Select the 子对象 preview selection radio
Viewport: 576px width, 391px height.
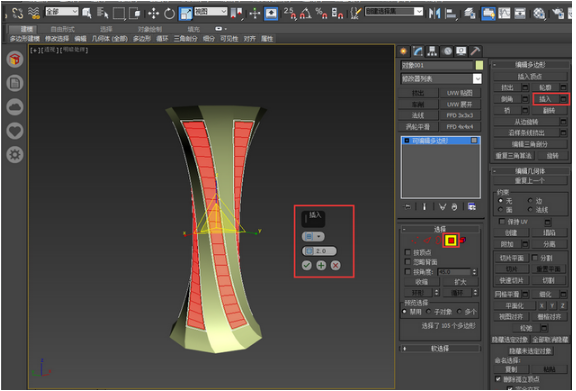[428, 312]
